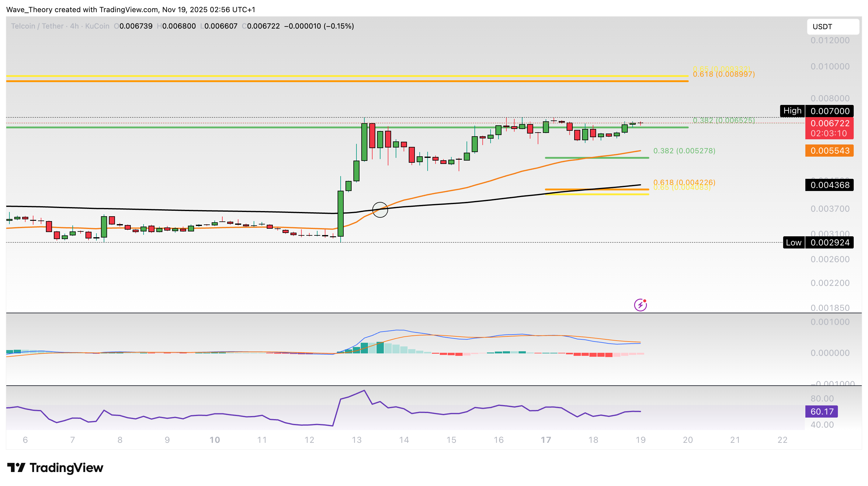Click the 4h interval label in chart header

click(74, 26)
